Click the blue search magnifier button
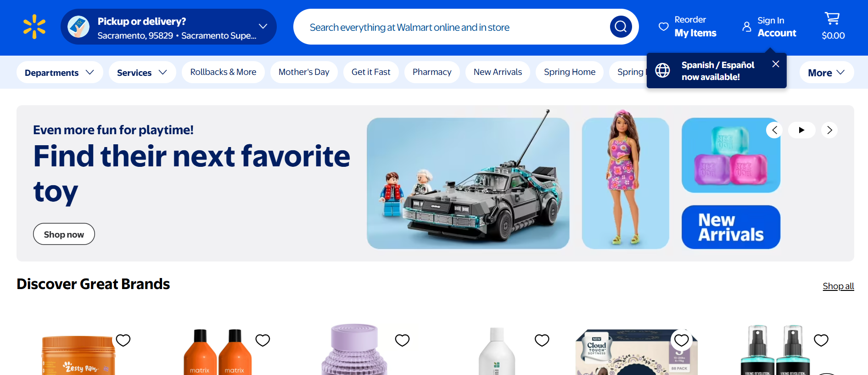Image resolution: width=868 pixels, height=375 pixels. (621, 27)
